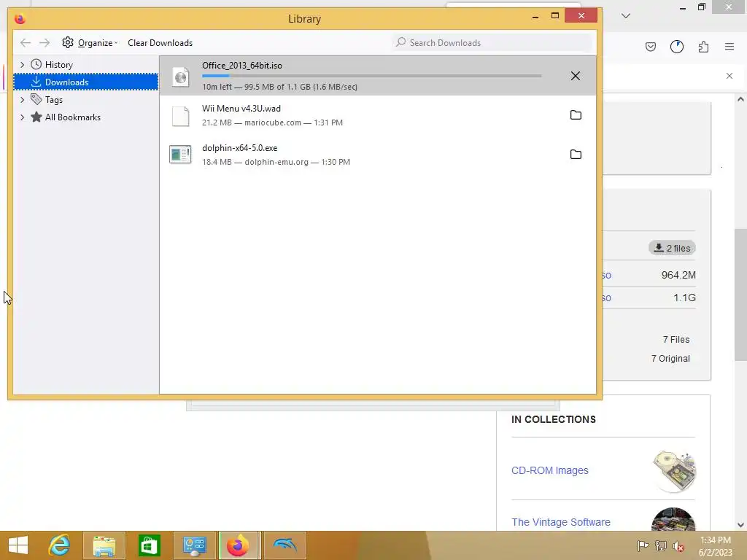Expand the All Bookmarks tree node
747x560 pixels.
[23, 117]
